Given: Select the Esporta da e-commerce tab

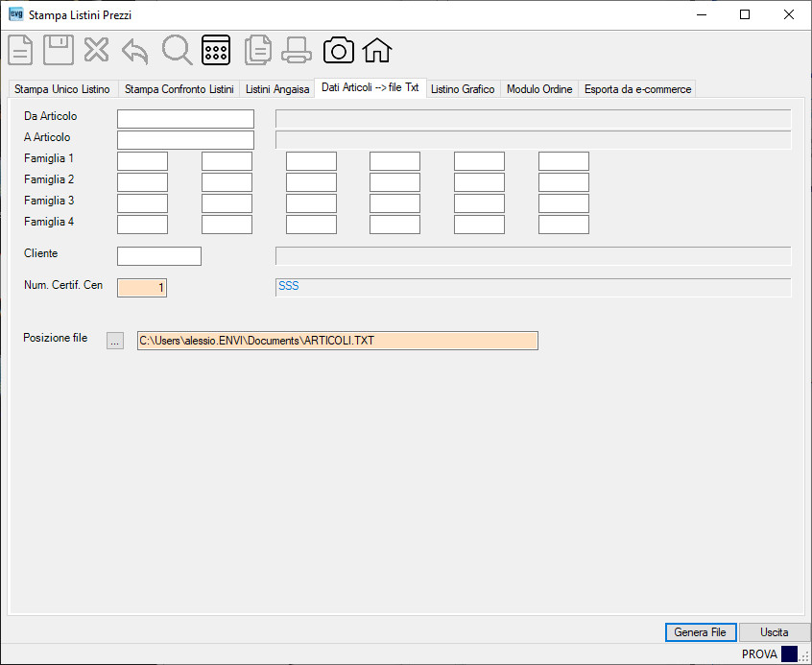Looking at the screenshot, I should 637,89.
